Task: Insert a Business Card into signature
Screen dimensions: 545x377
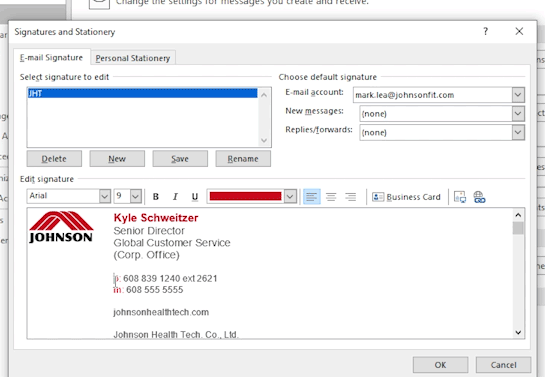Action: (406, 197)
